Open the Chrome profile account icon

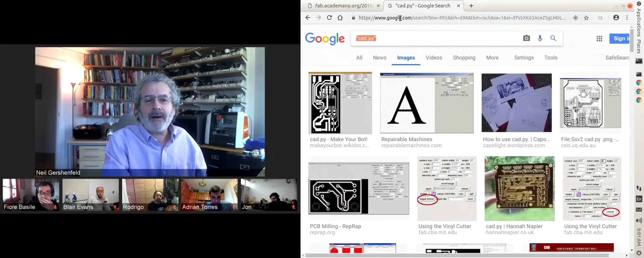[x=616, y=18]
